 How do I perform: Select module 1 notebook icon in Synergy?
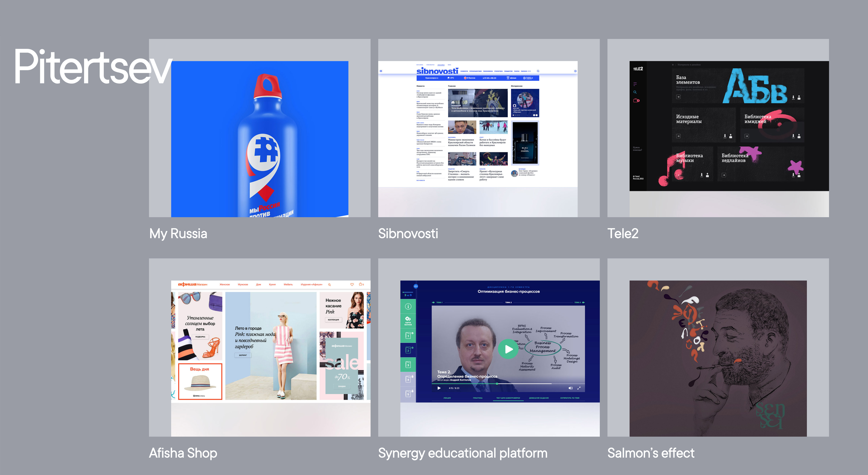pyautogui.click(x=408, y=335)
